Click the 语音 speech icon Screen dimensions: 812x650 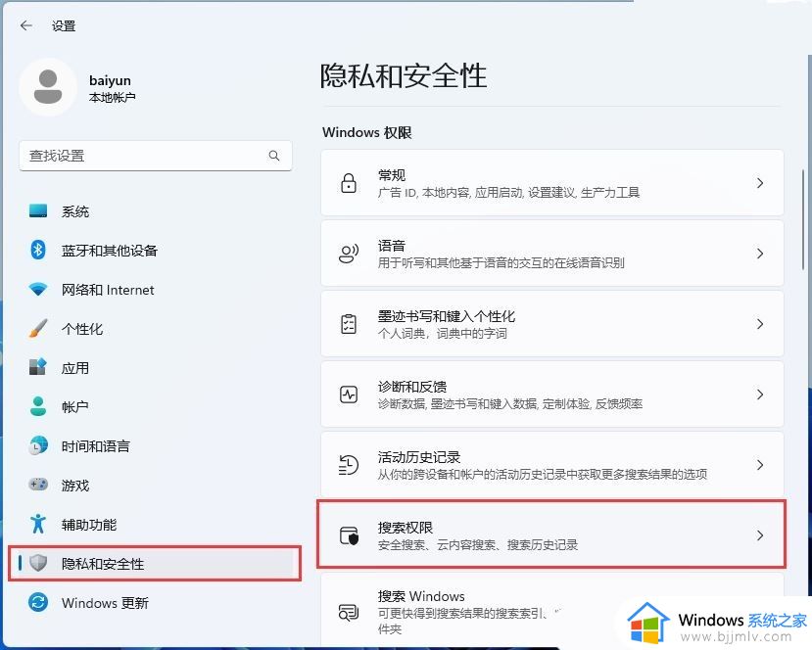pyautogui.click(x=349, y=254)
